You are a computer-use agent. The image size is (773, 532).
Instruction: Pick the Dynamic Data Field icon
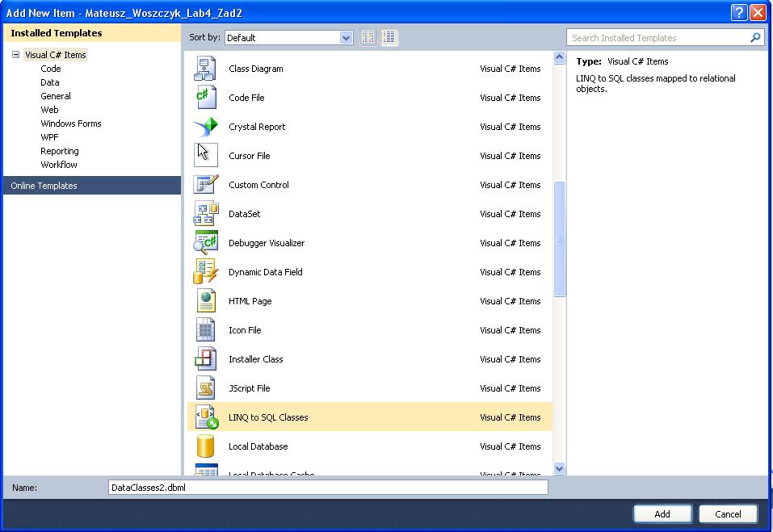(x=205, y=272)
